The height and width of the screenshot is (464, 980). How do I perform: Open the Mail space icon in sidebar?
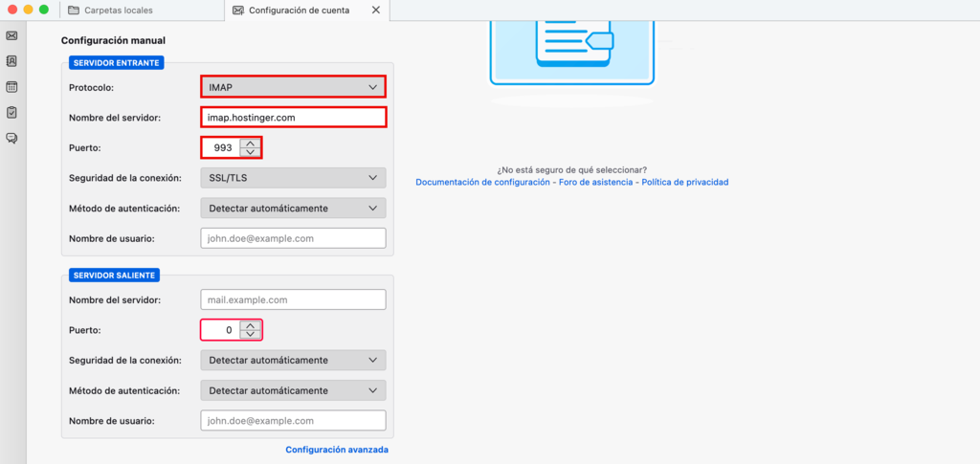11,35
